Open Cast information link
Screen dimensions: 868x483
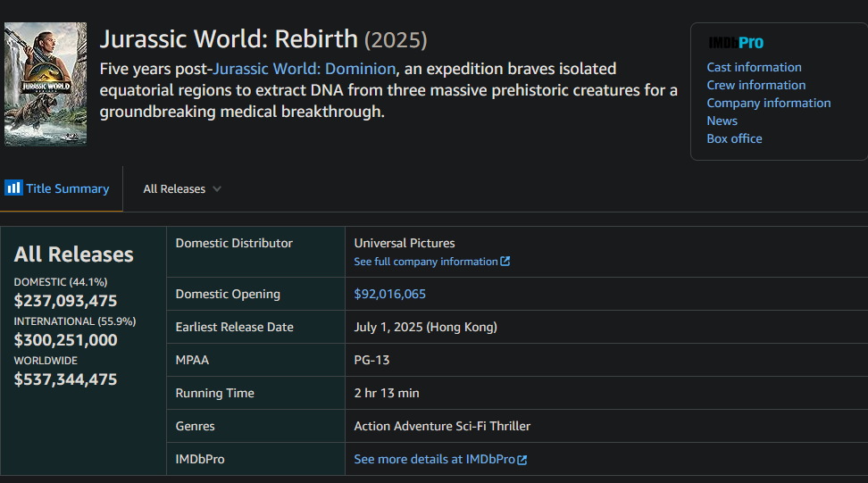(754, 67)
